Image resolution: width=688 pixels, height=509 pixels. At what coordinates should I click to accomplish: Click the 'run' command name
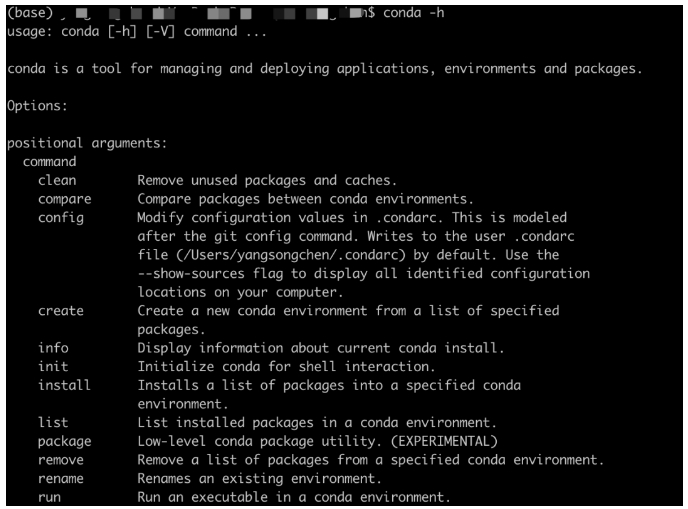(50, 497)
